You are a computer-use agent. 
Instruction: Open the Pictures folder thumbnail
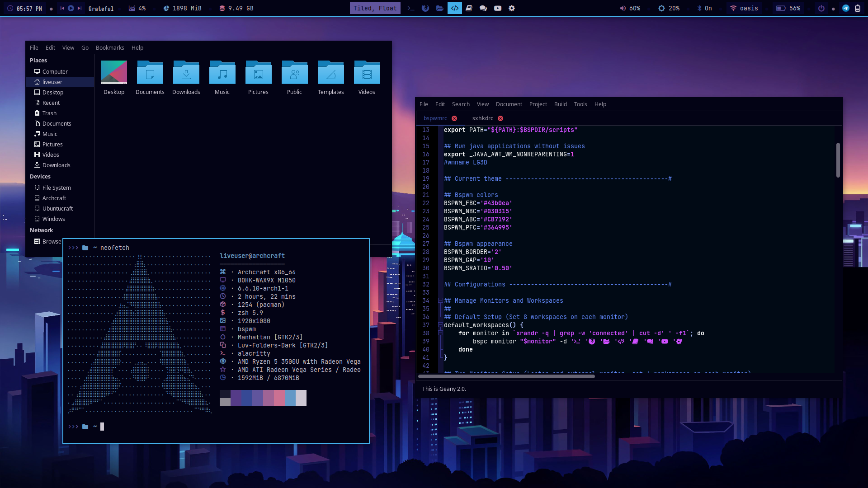(258, 78)
